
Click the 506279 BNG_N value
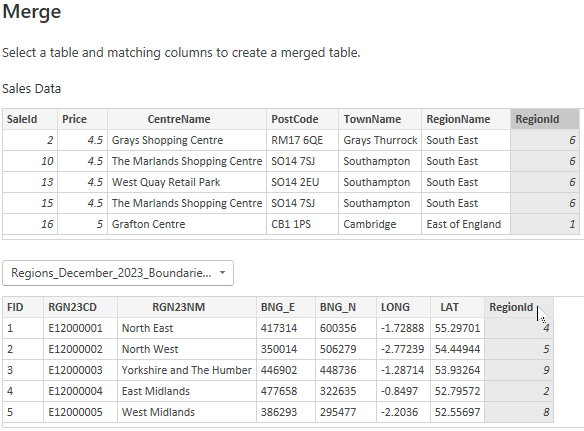point(346,349)
